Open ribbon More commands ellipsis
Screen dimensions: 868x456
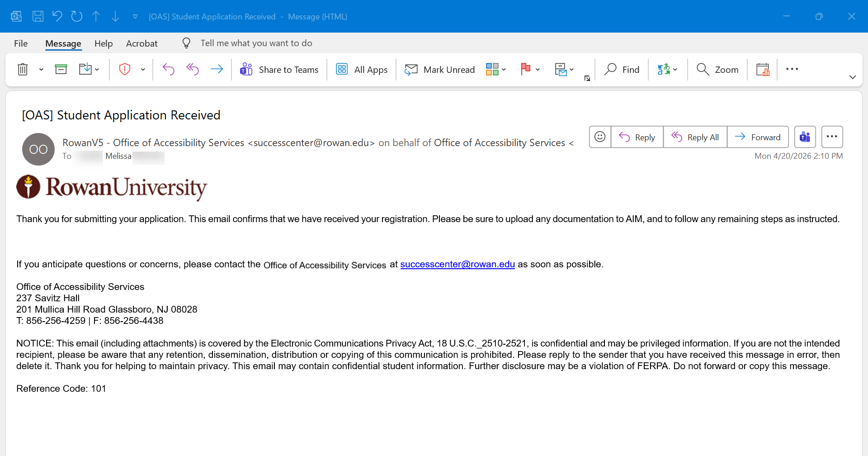pos(792,69)
